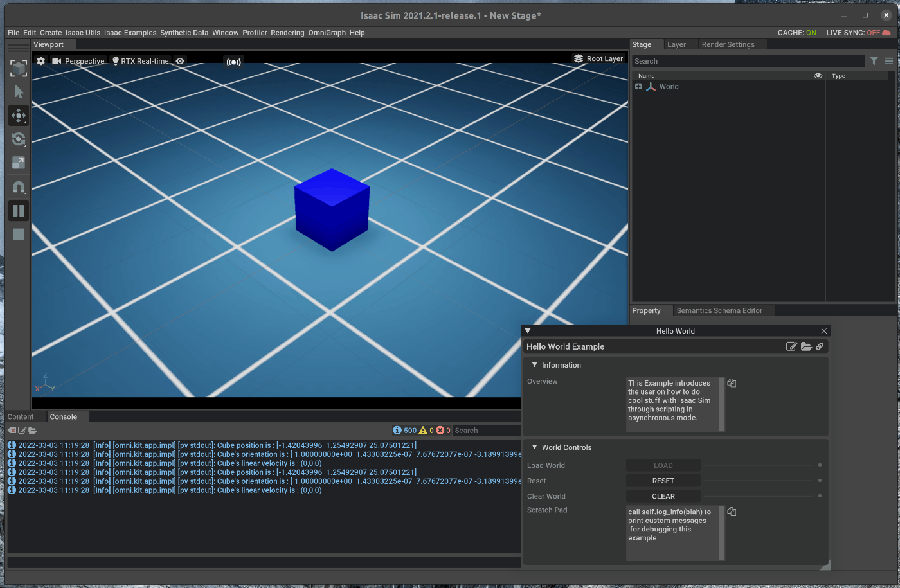Open the Isaac Utils menu
The height and width of the screenshot is (588, 900).
(83, 33)
